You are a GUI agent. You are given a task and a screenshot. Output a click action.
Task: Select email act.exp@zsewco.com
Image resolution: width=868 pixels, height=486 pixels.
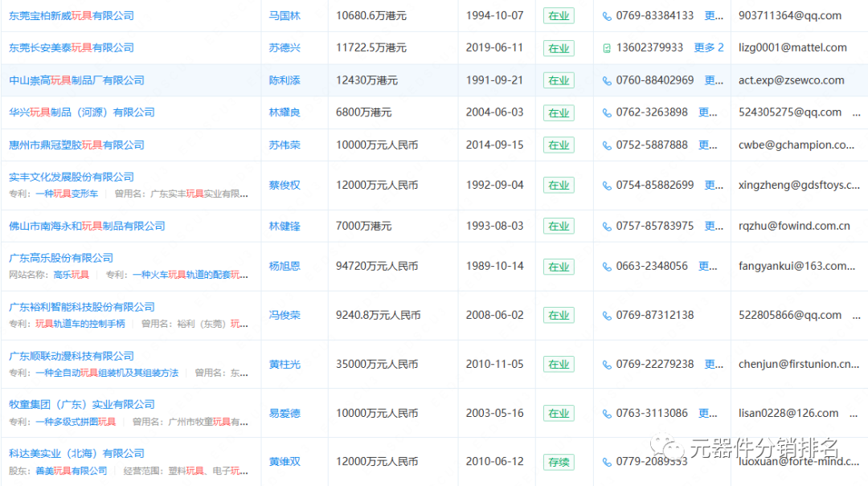pos(791,80)
